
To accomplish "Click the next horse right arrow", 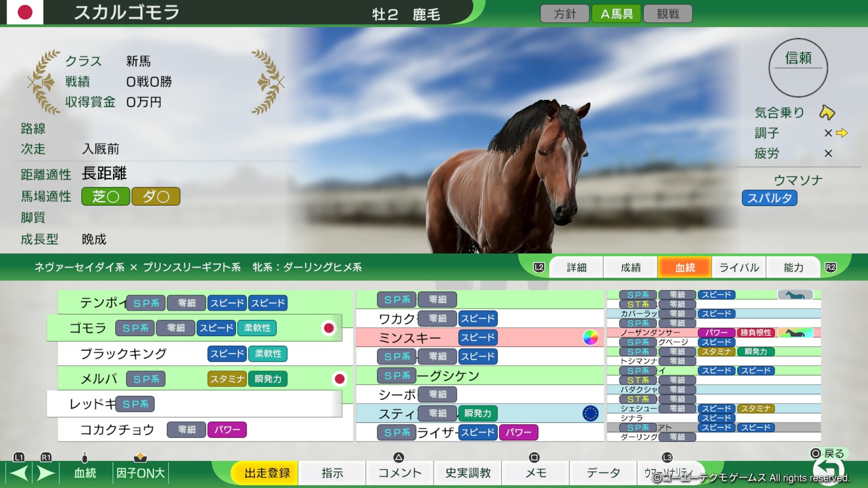I will coord(46,473).
